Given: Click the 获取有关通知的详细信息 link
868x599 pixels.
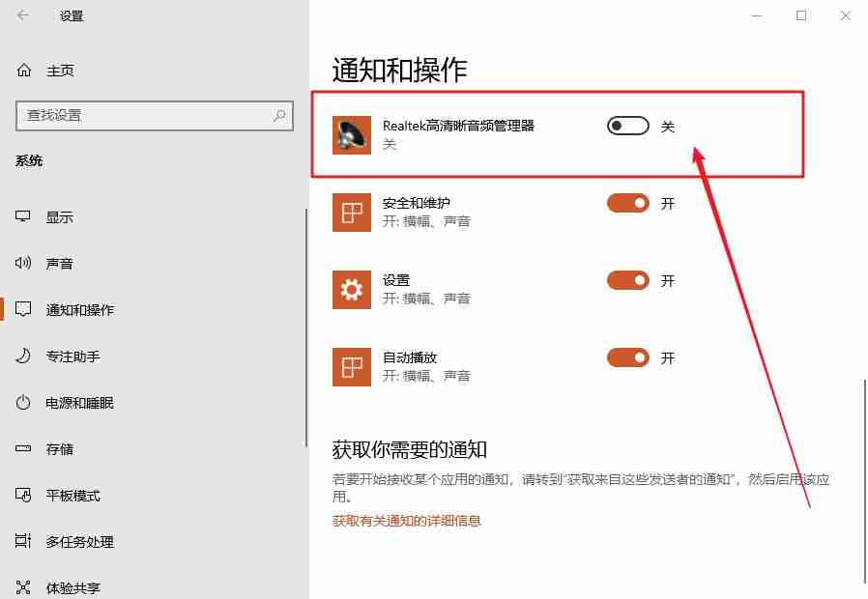Looking at the screenshot, I should 406,519.
